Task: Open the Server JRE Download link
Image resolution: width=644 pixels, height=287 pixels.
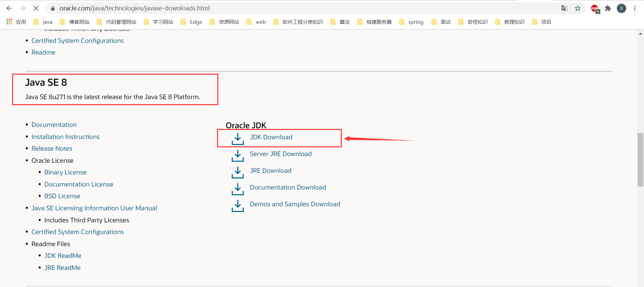Action: point(281,154)
